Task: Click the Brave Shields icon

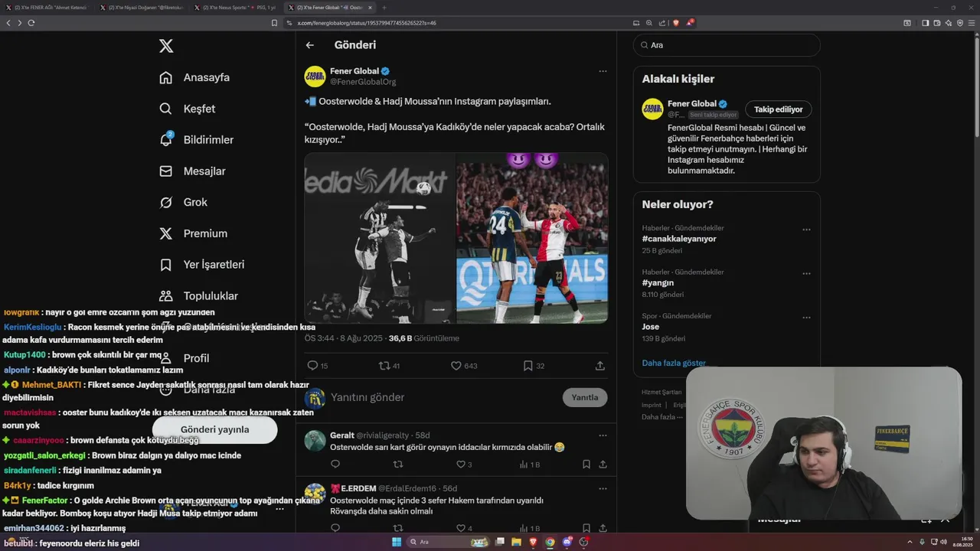Action: click(x=676, y=23)
